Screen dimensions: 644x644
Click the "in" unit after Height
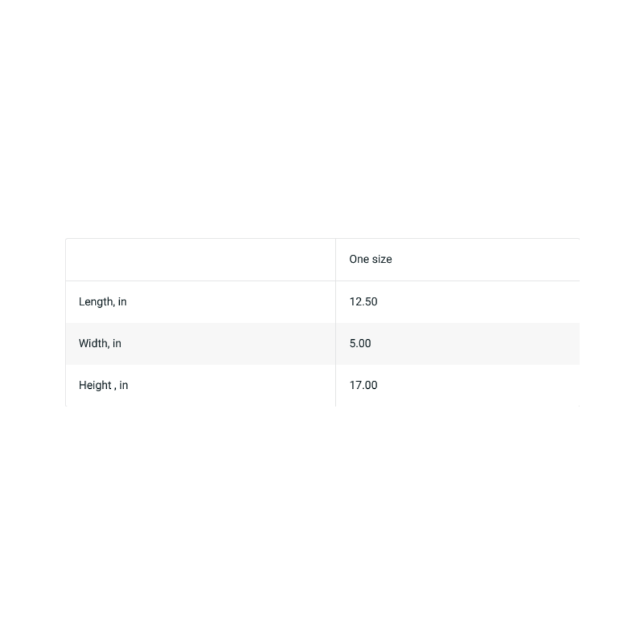pyautogui.click(x=123, y=385)
